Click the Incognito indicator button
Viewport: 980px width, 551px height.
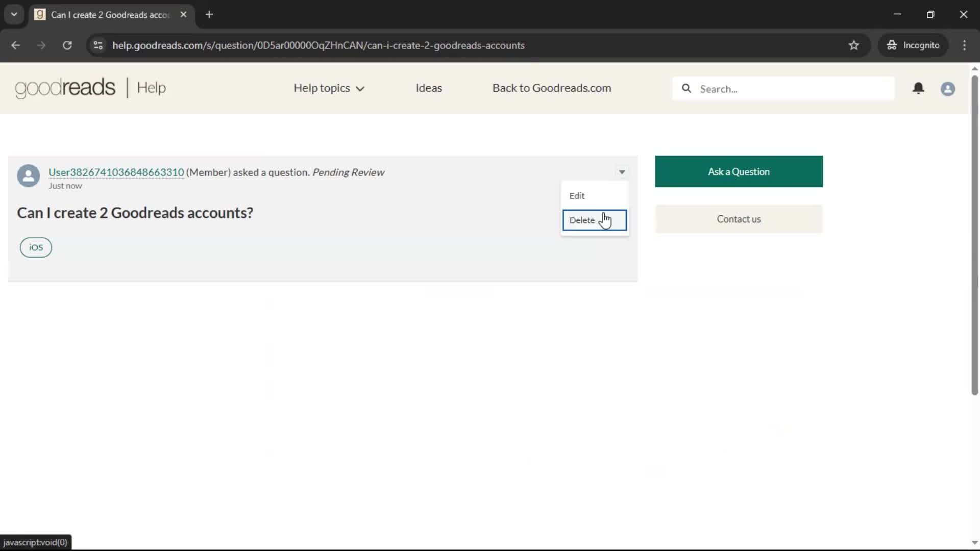point(913,45)
